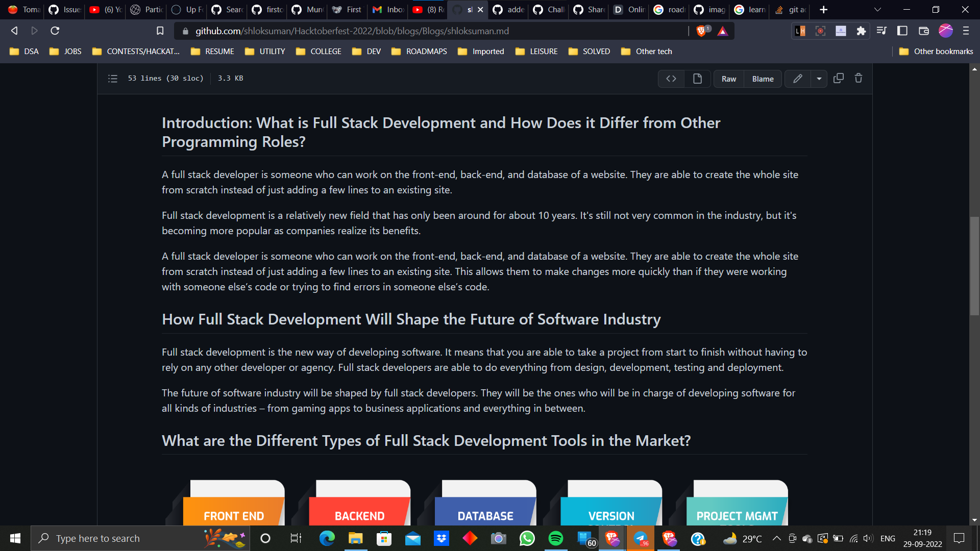Viewport: 980px width, 551px height.
Task: Switch to the Inbox Gmail tab
Action: (x=388, y=10)
